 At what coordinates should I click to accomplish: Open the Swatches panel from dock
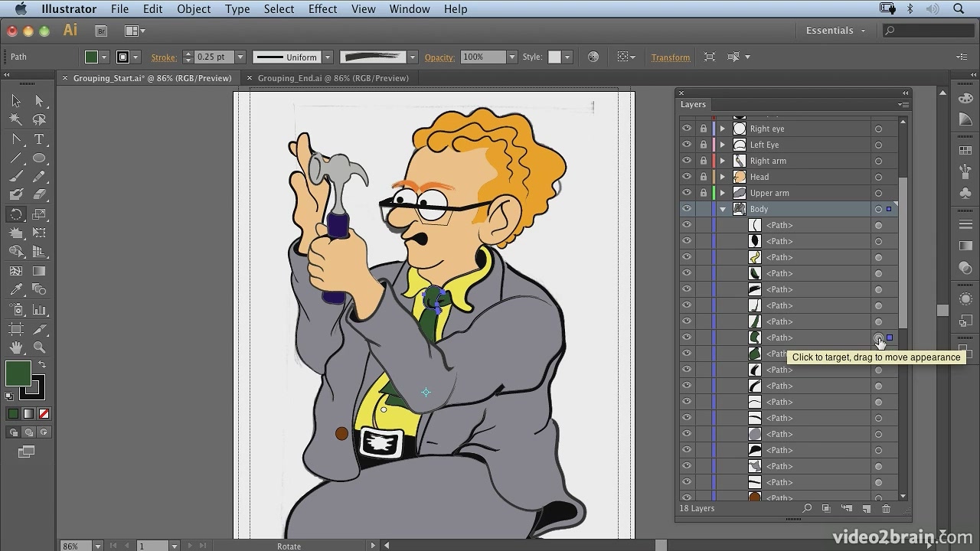point(965,149)
